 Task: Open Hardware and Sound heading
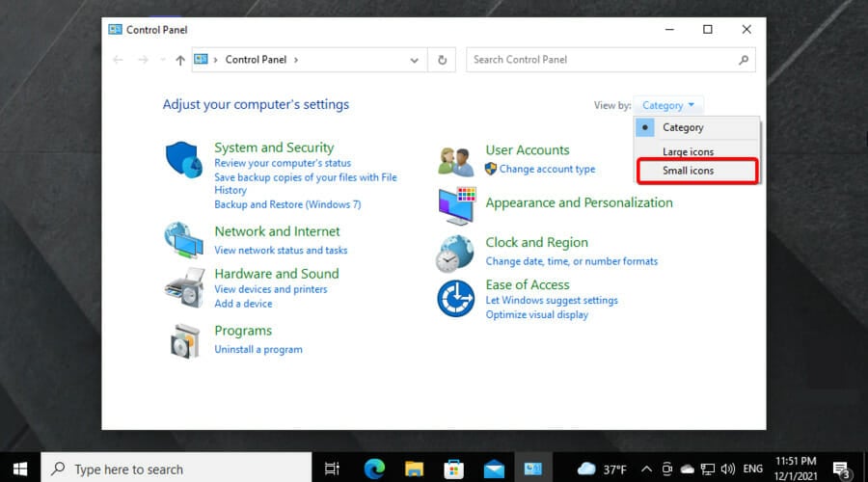[x=276, y=274]
